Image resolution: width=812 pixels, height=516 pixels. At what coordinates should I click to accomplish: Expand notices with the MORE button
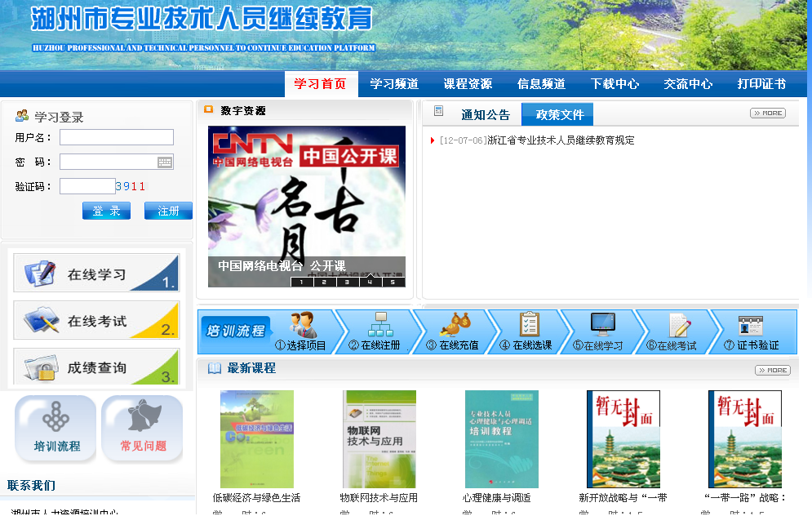(x=767, y=113)
